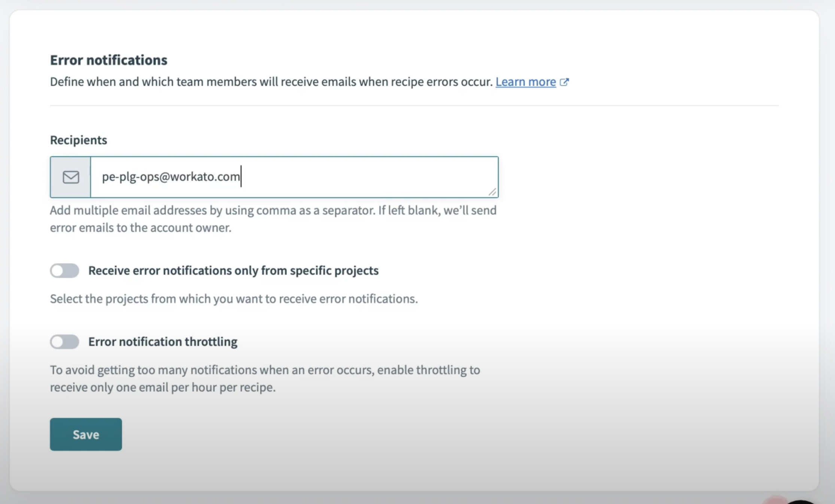Click the envelope icon beside recipients field

[71, 177]
